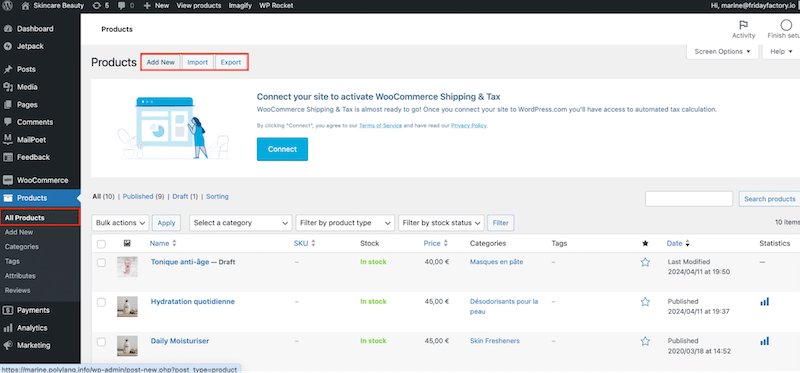Open the Tonique anti-âge product thumbnail
Screen dimensions: 800x373
point(127,266)
